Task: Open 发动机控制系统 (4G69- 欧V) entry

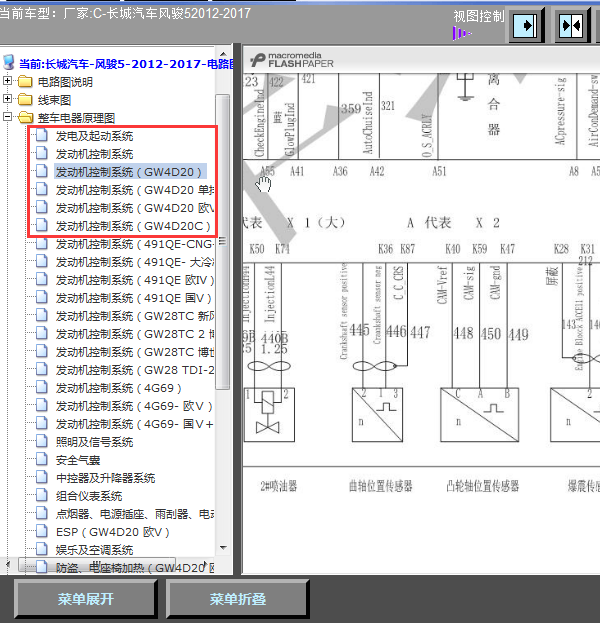Action: pos(134,406)
